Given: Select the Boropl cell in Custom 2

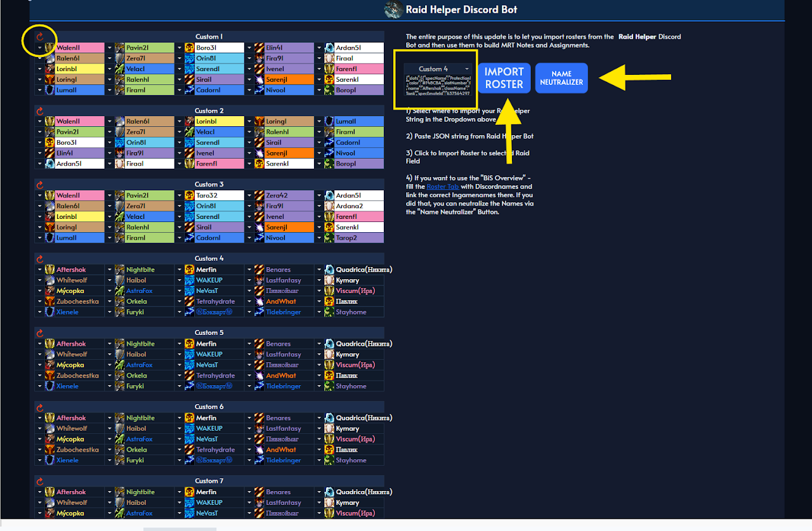Looking at the screenshot, I should (x=359, y=164).
